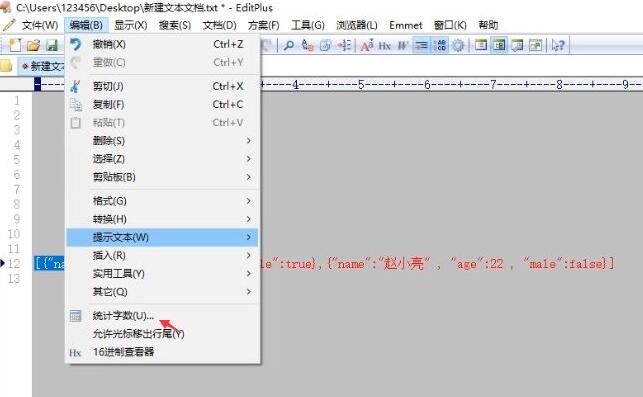Expand the highlighted 提示文本(W) submenu
Screen dimensions: 643x397
pos(163,237)
